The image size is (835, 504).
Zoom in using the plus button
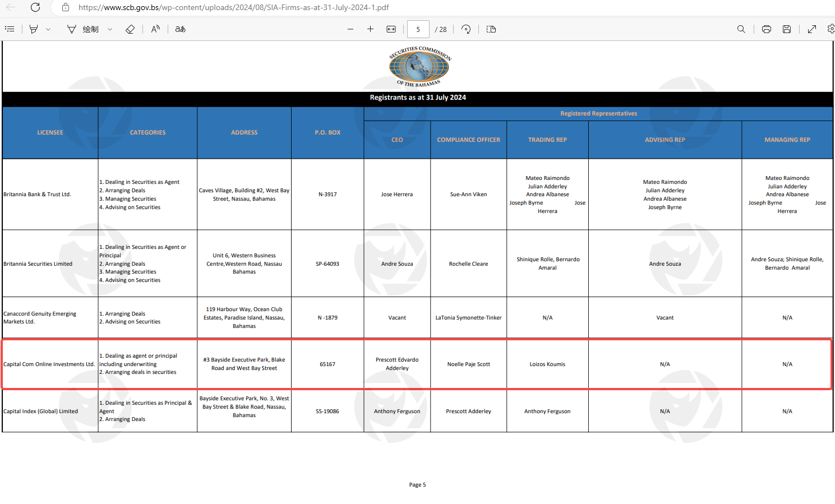click(x=370, y=29)
